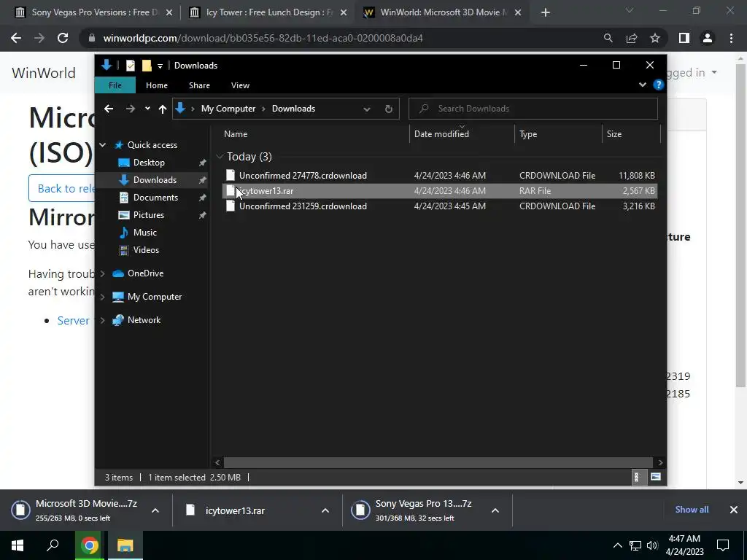Viewport: 747px width, 560px height.
Task: Click File Explorer icon on taskbar
Action: (x=125, y=545)
